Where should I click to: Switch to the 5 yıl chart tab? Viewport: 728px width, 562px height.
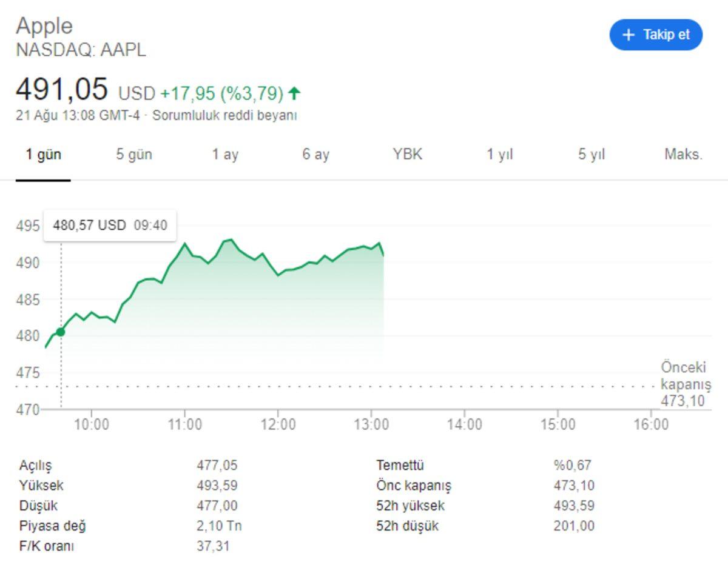point(591,155)
